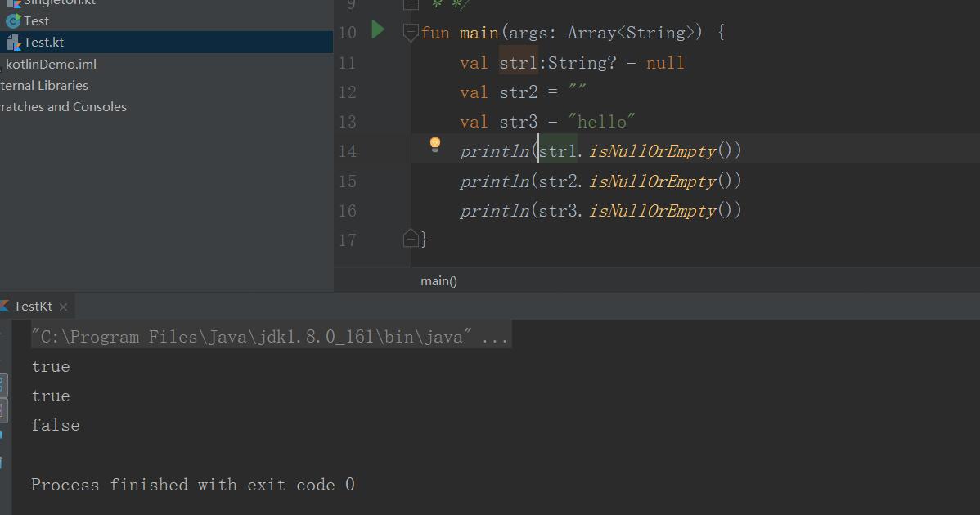Collapse fold marker at line 17 closing brace
This screenshot has height=515, width=980.
click(411, 238)
